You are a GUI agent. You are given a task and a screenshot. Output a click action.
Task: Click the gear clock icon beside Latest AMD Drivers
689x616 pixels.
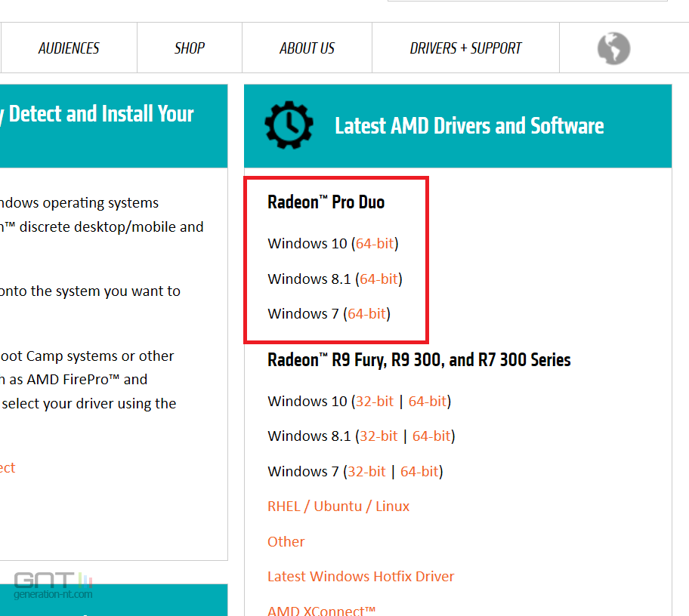click(289, 125)
